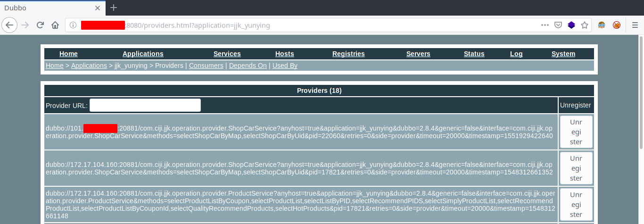The height and width of the screenshot is (224, 644).
Task: Open the Applications navigation menu
Action: pos(143,54)
